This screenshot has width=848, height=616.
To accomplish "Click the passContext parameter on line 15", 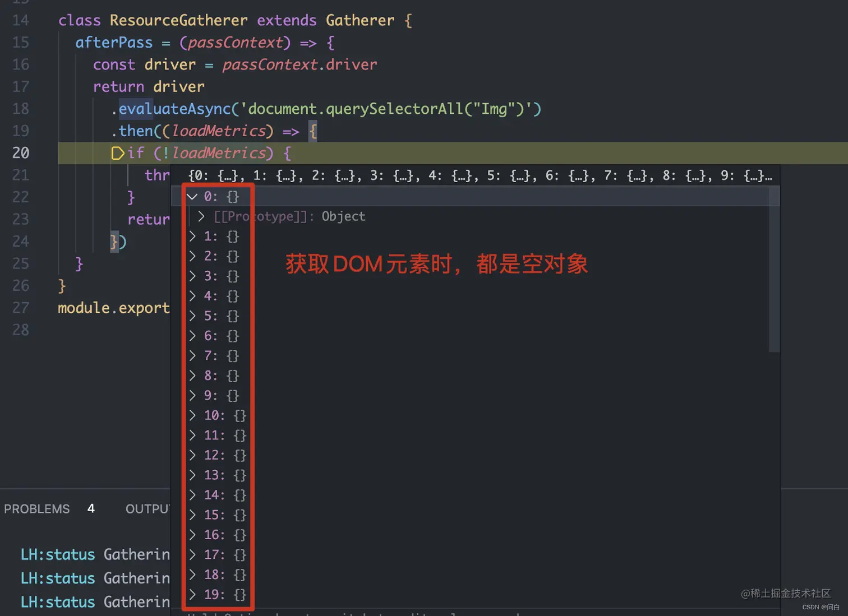I will 235,43.
